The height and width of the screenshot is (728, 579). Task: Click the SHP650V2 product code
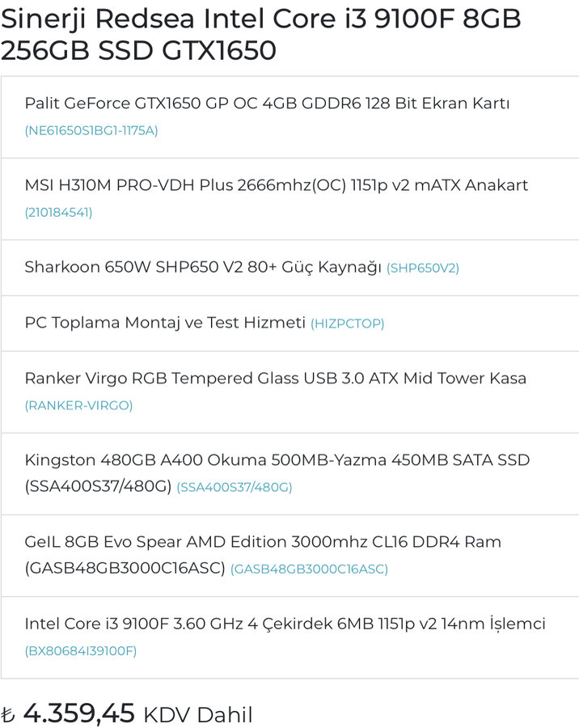423,268
